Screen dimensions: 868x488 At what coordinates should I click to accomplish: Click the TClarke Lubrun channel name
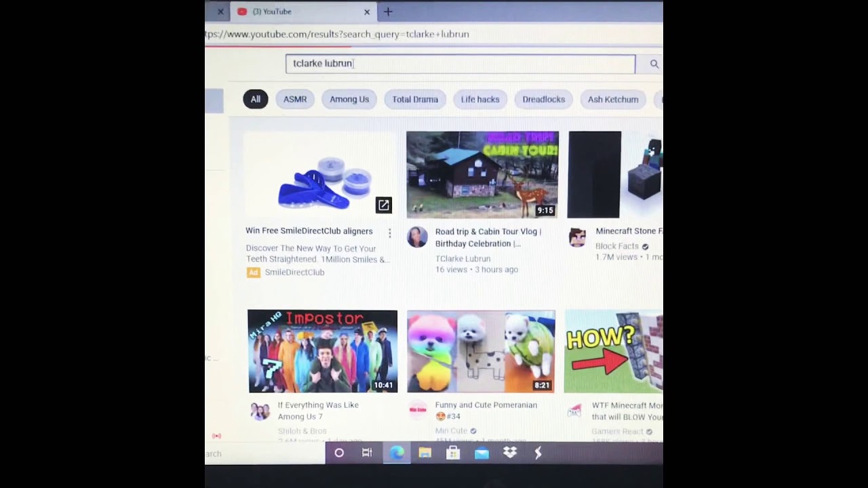pos(462,259)
